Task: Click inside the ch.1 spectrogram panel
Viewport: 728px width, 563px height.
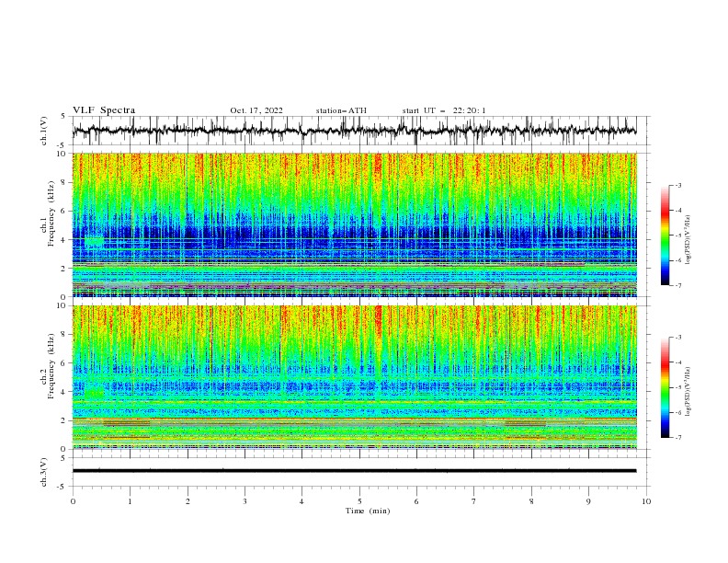Action: coord(355,224)
